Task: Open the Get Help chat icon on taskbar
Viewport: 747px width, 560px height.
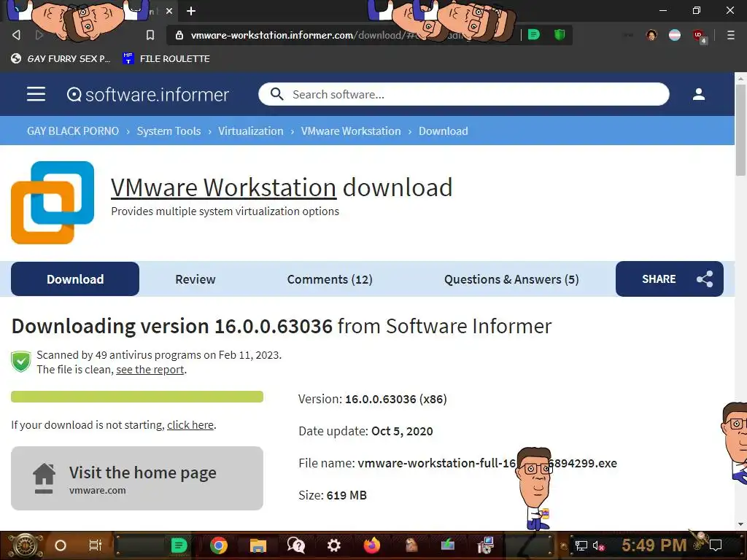Action: coord(296,545)
